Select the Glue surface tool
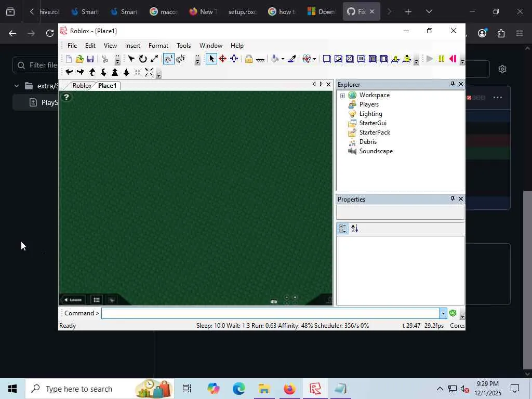The image size is (532, 399). pos(338,59)
